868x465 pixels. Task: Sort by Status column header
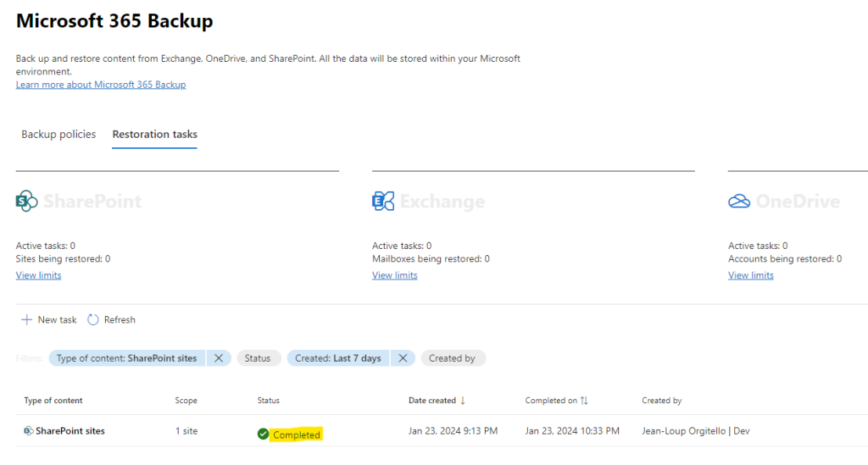point(269,401)
